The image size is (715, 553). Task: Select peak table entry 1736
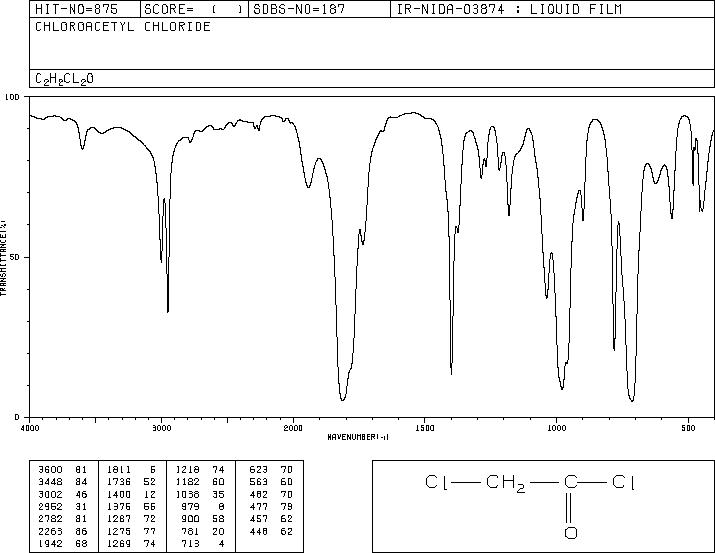[x=119, y=482]
